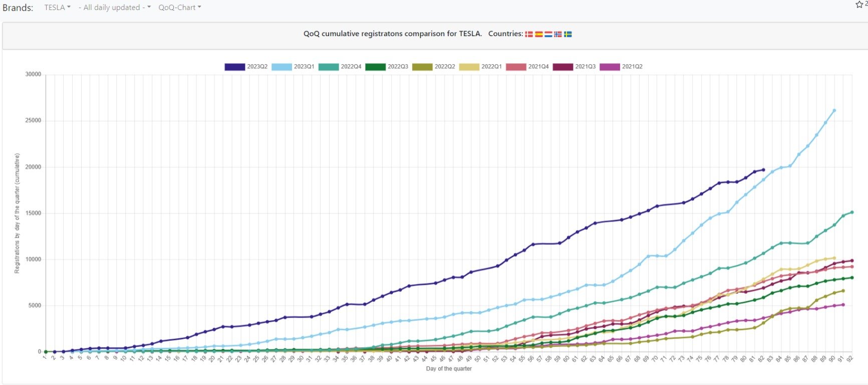Click the 'Day of the quarter' axis title
Screen dimensions: 868x385
coord(449,369)
